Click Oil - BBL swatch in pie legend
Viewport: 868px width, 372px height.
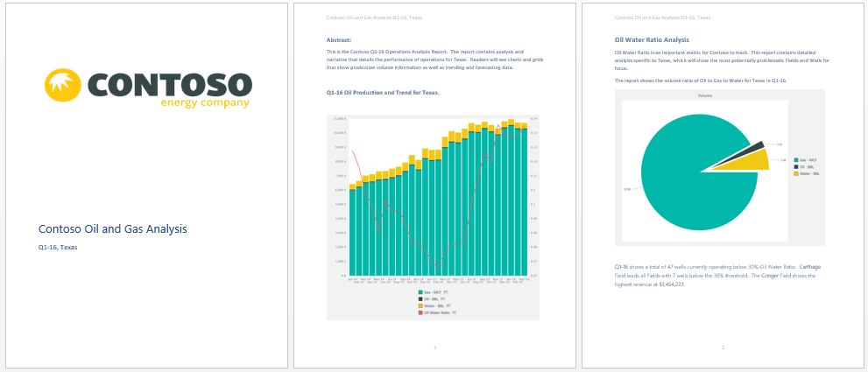pos(796,166)
